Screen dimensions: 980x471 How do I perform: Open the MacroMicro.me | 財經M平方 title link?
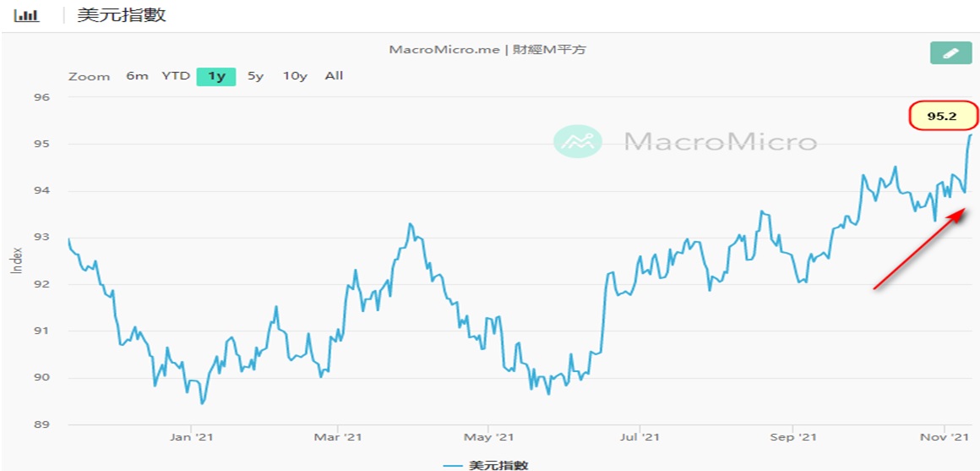pos(487,50)
